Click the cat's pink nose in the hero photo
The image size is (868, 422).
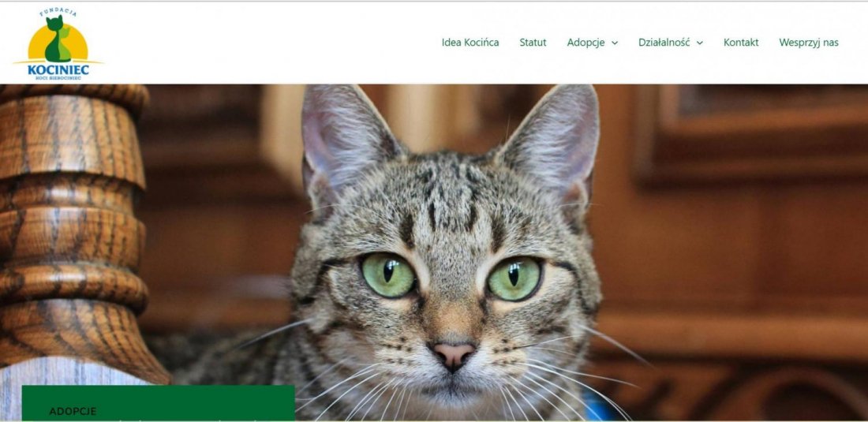tap(454, 355)
